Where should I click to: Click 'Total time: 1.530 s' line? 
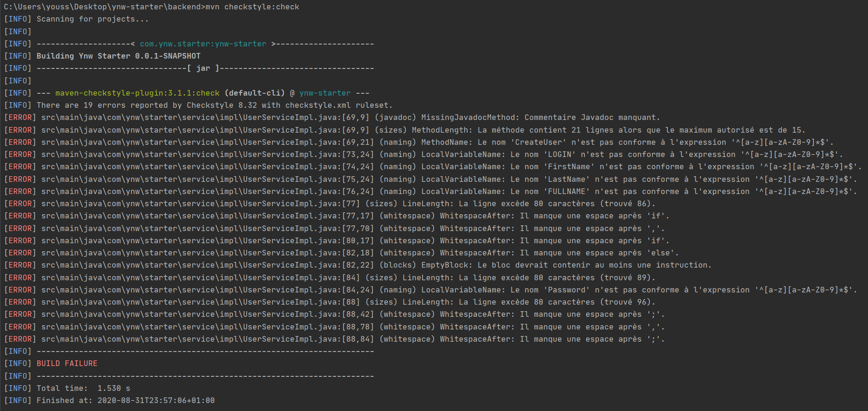coord(67,388)
